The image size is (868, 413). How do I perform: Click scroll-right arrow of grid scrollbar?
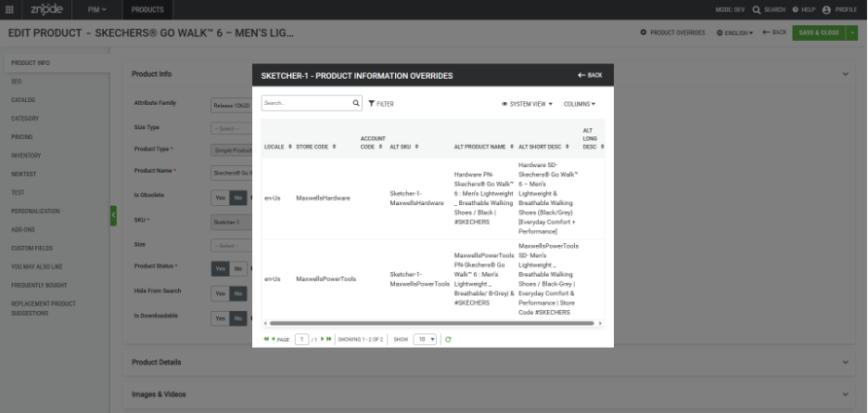600,323
